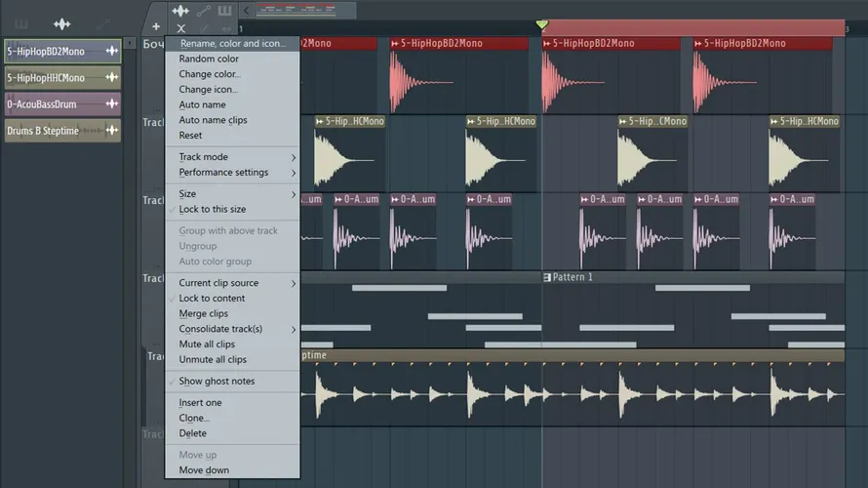Click the plus add-track button
The width and height of the screenshot is (868, 488).
click(x=156, y=26)
